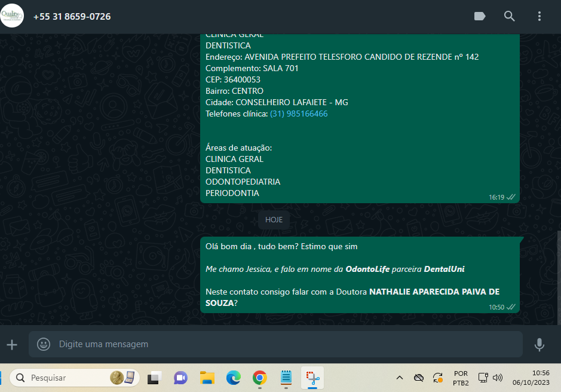561x392 pixels.
Task: Click the OdontoLife bold text
Action: coord(367,269)
